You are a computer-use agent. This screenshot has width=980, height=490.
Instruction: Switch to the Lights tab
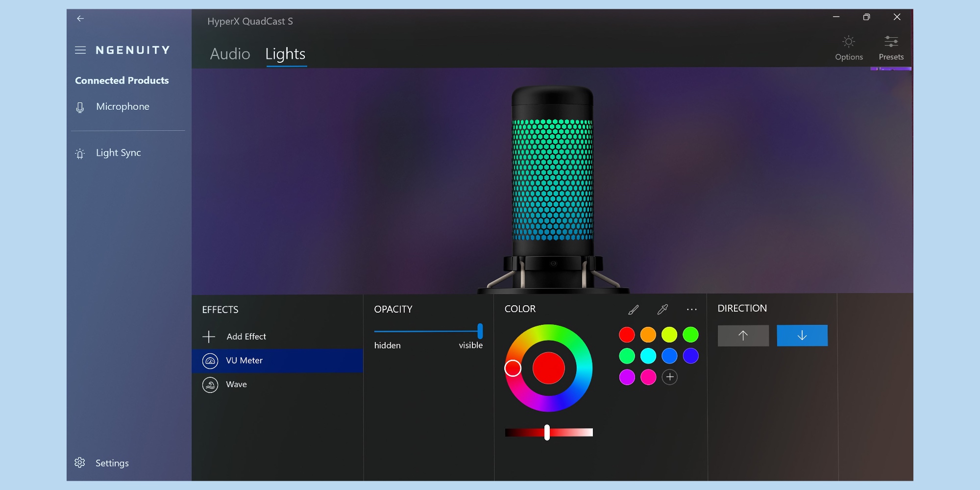285,54
